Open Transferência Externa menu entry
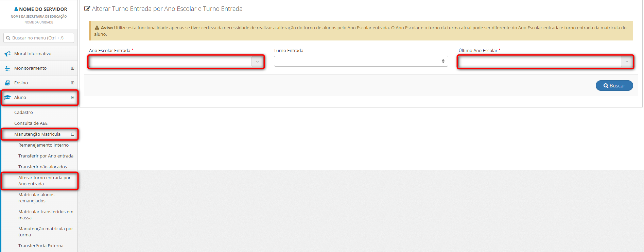The width and height of the screenshot is (644, 252). 41,246
